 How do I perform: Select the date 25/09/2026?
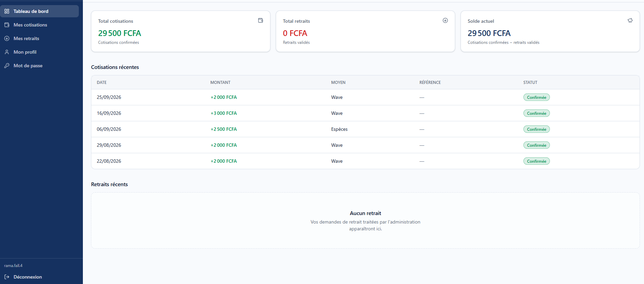109,97
